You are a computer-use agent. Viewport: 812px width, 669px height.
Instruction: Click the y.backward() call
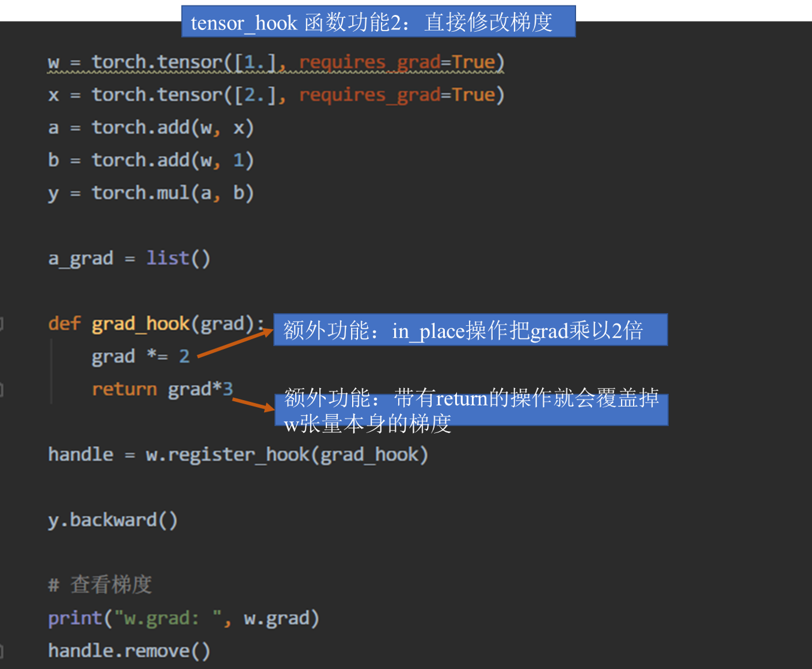coord(113,520)
